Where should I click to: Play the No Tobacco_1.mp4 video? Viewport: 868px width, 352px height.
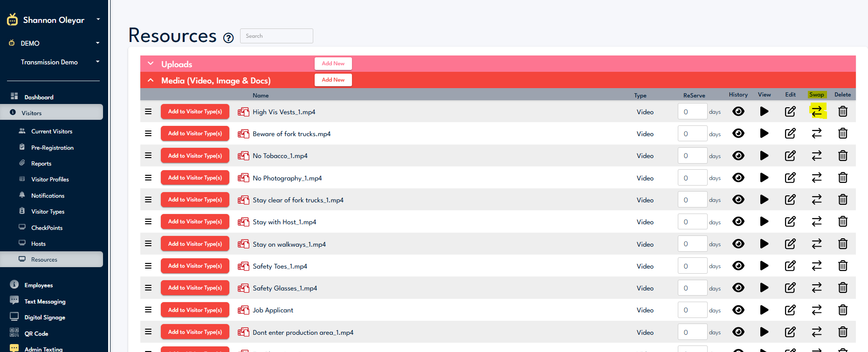pos(764,156)
